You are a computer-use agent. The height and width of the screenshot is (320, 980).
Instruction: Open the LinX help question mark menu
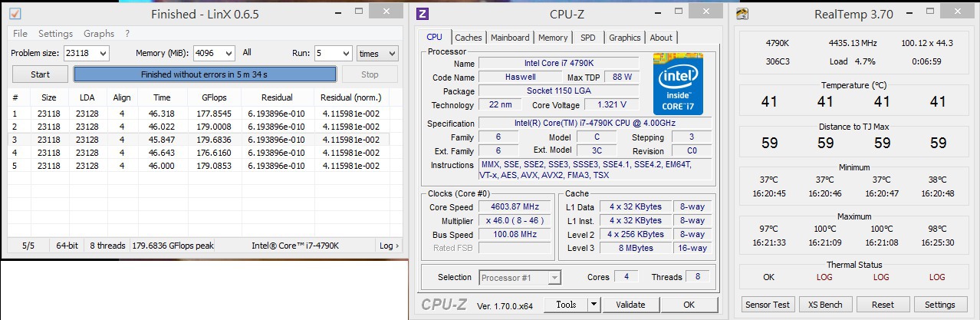(127, 34)
